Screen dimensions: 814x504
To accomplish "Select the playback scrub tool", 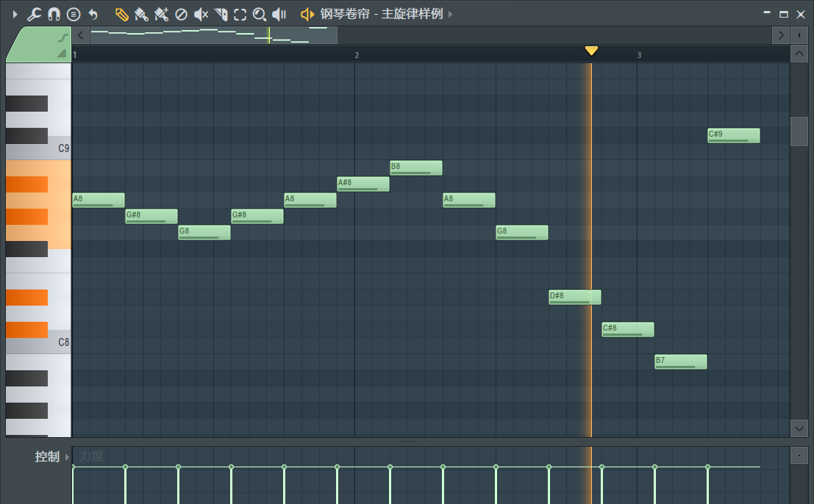I will coord(279,15).
